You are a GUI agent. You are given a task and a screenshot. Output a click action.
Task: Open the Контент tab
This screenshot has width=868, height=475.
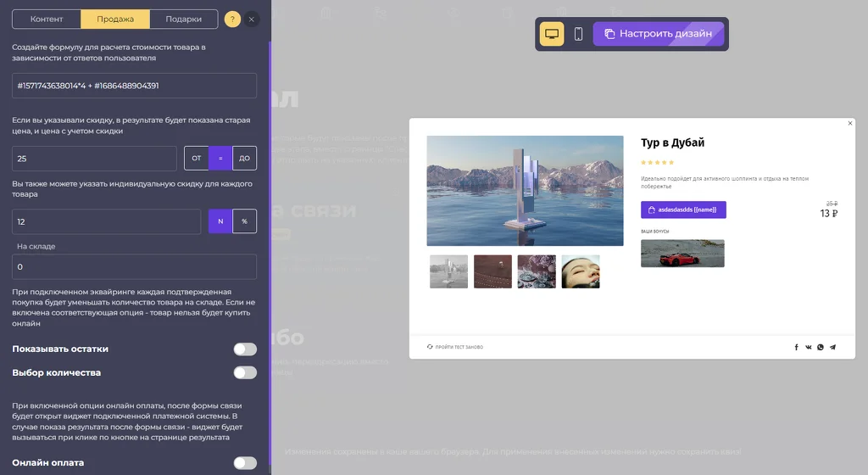(x=47, y=19)
